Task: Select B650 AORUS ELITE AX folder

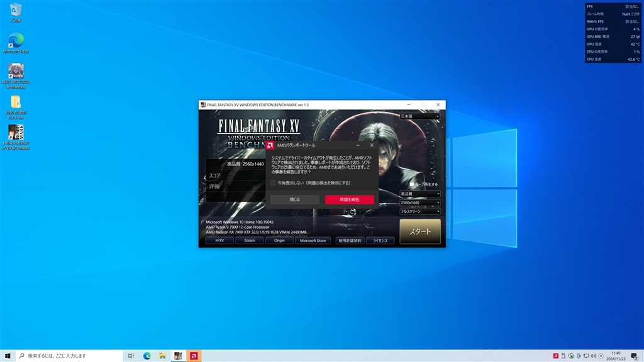Action: (16, 107)
